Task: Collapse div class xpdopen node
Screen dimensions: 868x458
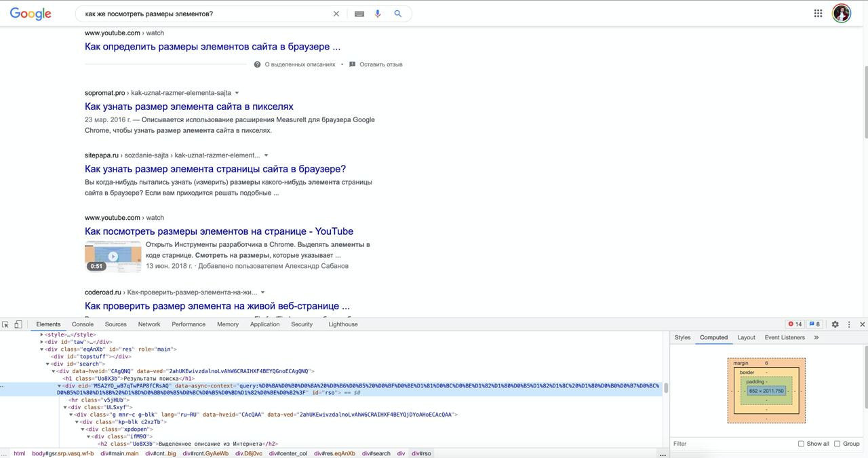Action: [x=83, y=430]
